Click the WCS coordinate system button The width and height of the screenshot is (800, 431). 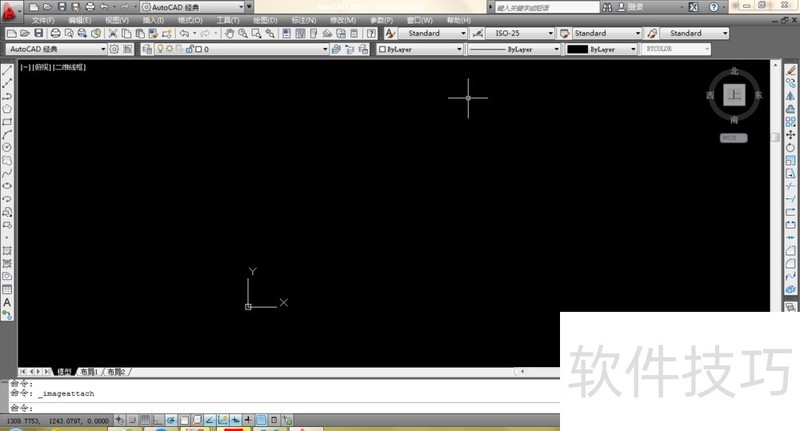click(x=734, y=138)
